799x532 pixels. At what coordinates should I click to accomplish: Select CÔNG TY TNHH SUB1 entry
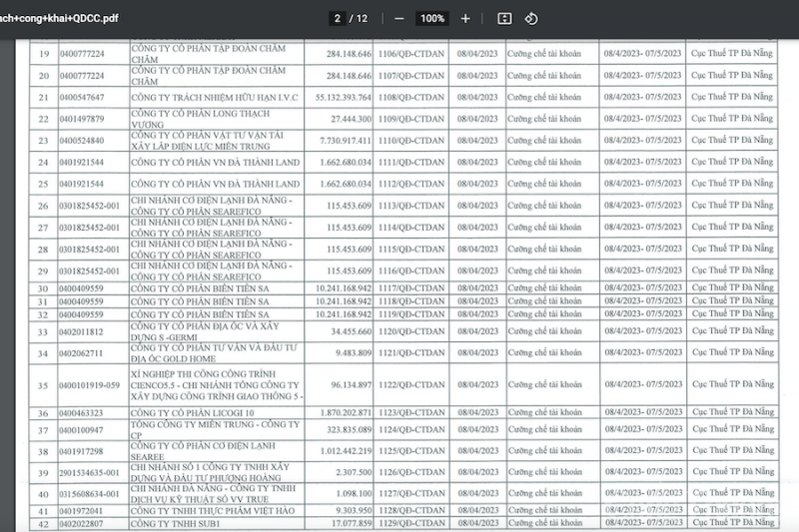[176, 523]
